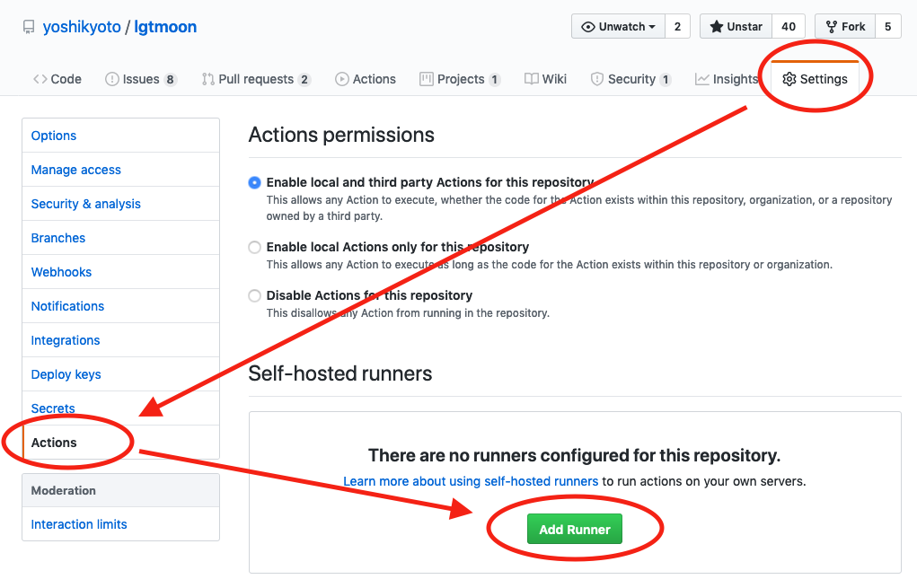View the watchers count of 2

click(678, 26)
